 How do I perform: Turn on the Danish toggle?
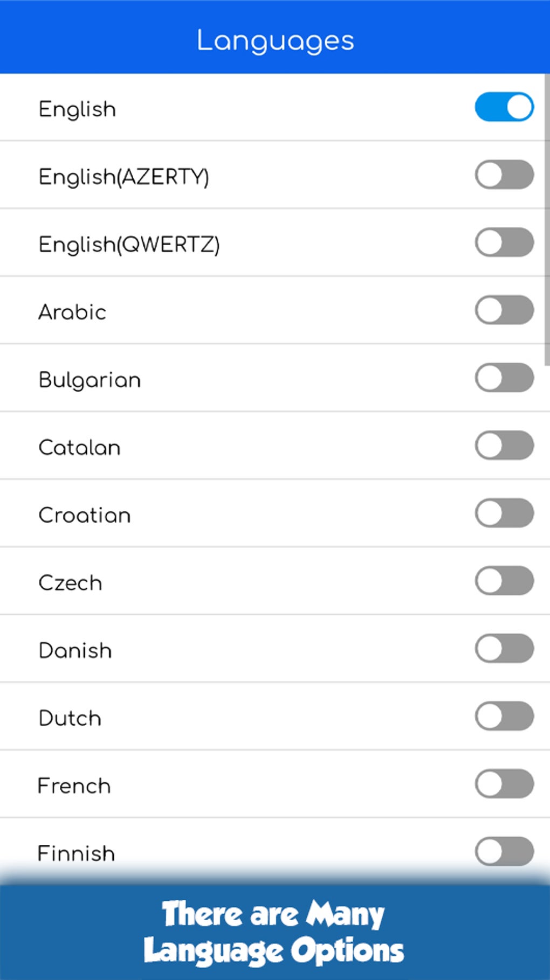tap(504, 648)
